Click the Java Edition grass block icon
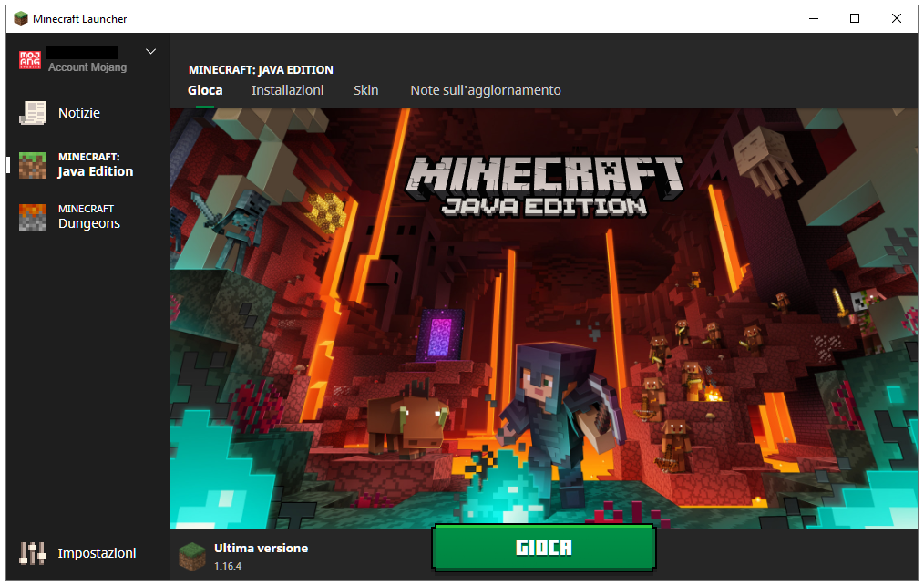This screenshot has height=586, width=924. (33, 165)
